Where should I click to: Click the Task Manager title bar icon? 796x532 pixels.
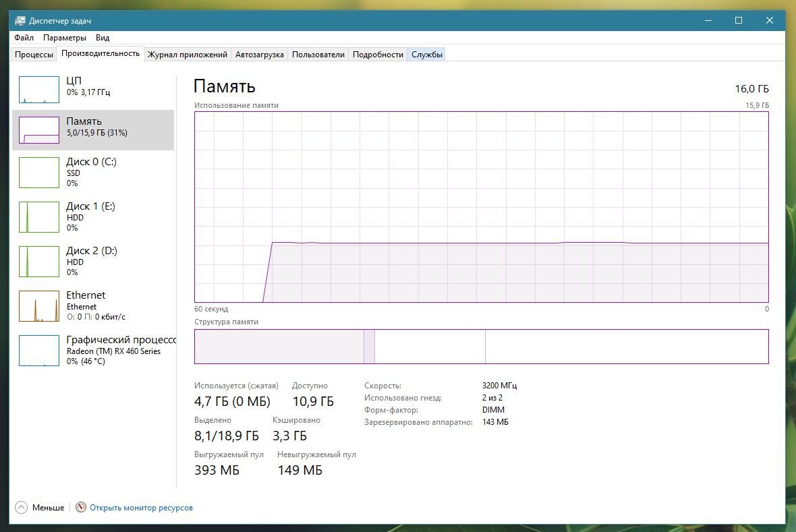pos(20,21)
